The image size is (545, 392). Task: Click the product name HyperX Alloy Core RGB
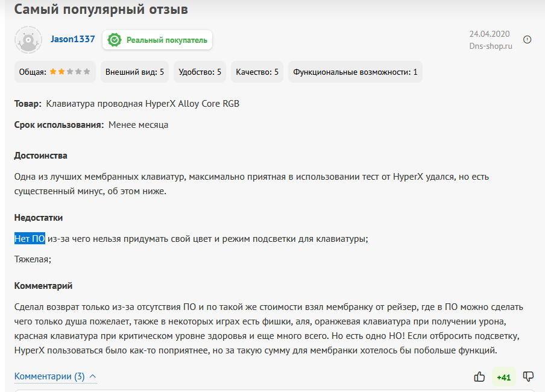pyautogui.click(x=143, y=104)
